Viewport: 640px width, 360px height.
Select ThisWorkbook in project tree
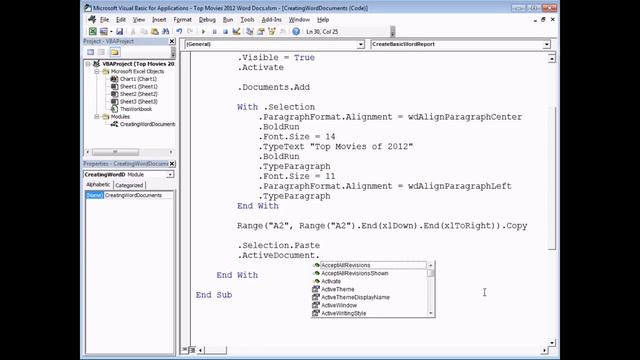click(136, 109)
